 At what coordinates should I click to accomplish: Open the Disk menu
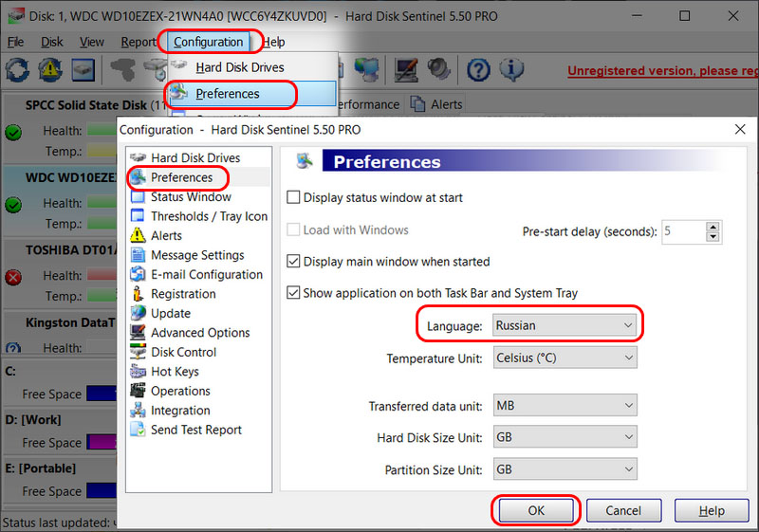point(52,42)
